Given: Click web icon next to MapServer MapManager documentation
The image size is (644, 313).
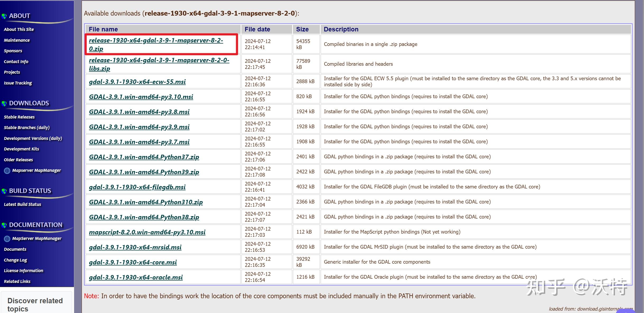Looking at the screenshot, I should (x=7, y=239).
